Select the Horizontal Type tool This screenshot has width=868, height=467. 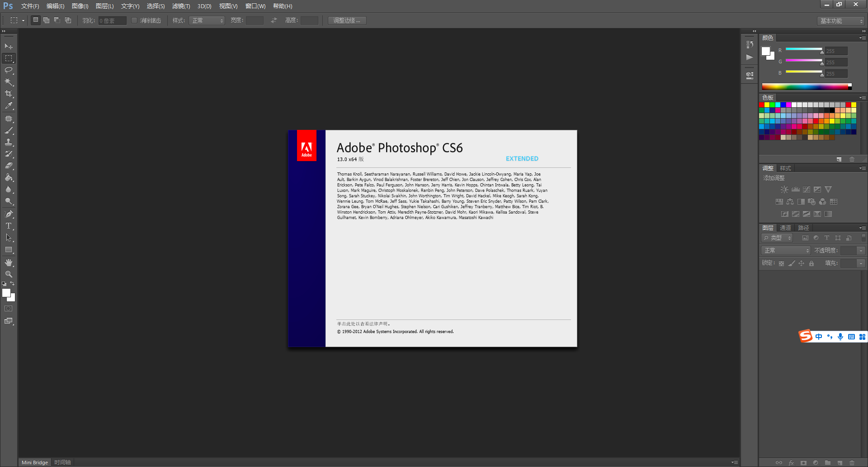point(9,225)
